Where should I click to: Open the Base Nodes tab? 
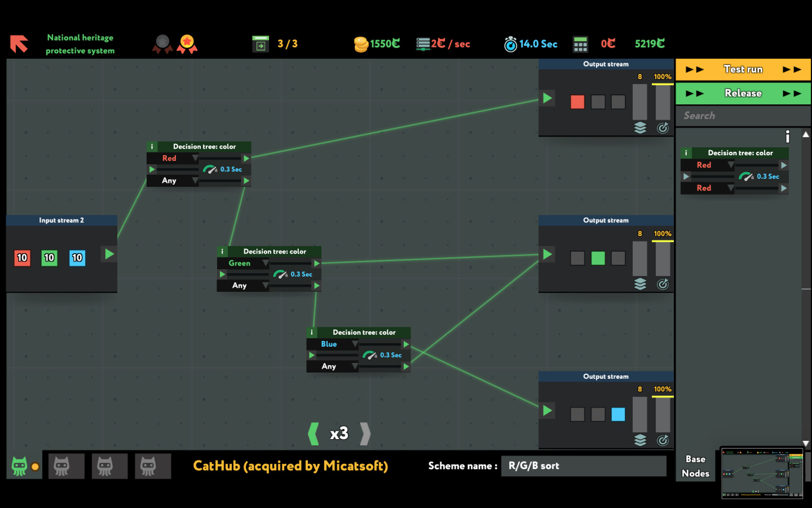pos(695,466)
